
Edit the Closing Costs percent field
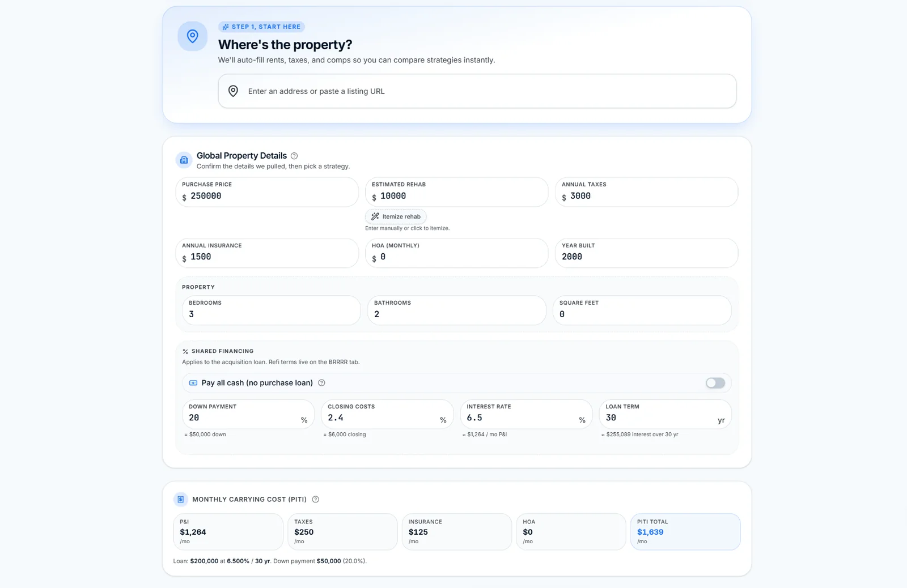pos(387,414)
